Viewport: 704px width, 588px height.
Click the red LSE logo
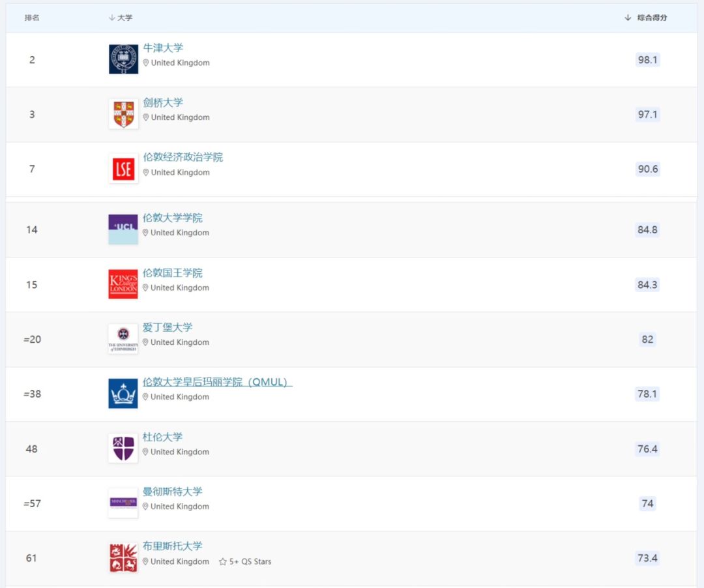[x=123, y=169]
